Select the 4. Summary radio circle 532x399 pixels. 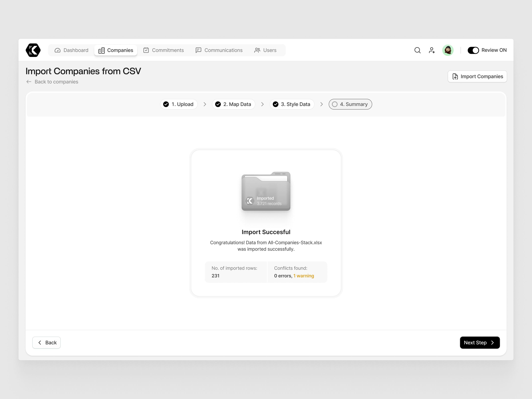[x=335, y=104]
